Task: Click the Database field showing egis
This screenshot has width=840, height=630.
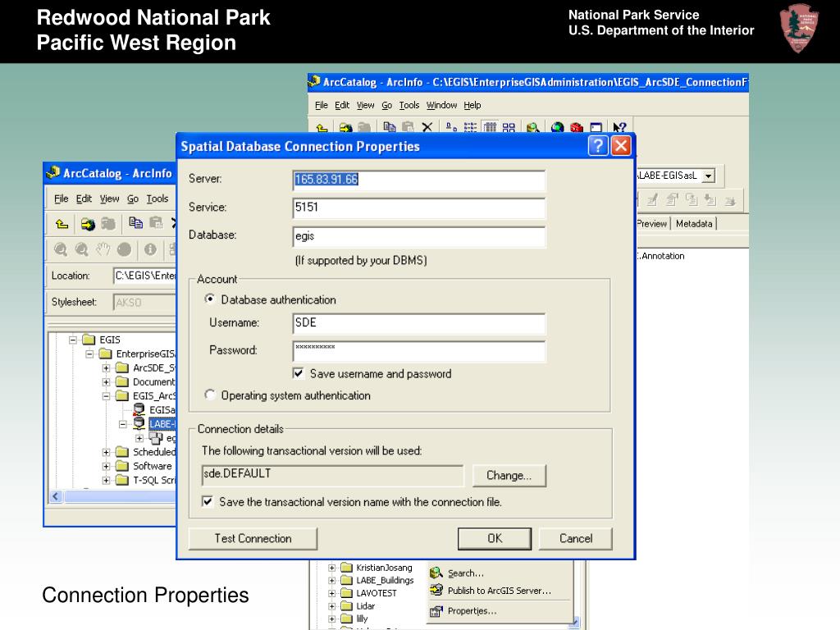Action: coord(419,236)
